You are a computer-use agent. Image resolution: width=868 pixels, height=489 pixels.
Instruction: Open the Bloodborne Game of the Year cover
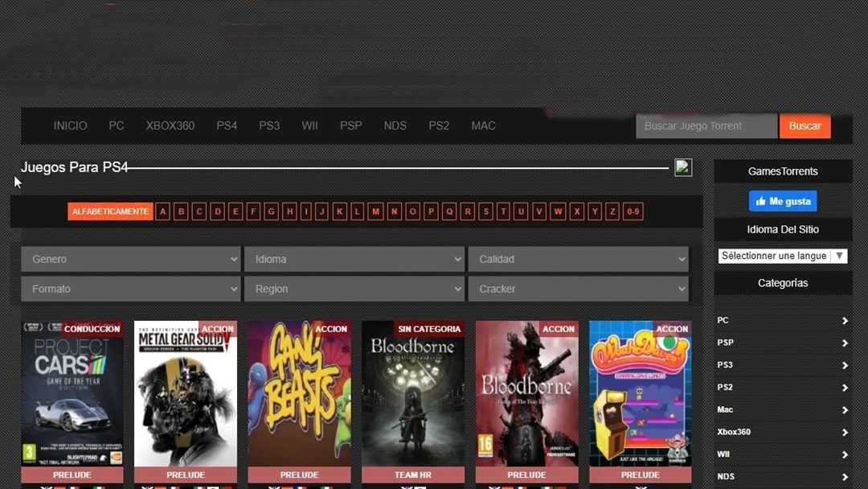(527, 394)
